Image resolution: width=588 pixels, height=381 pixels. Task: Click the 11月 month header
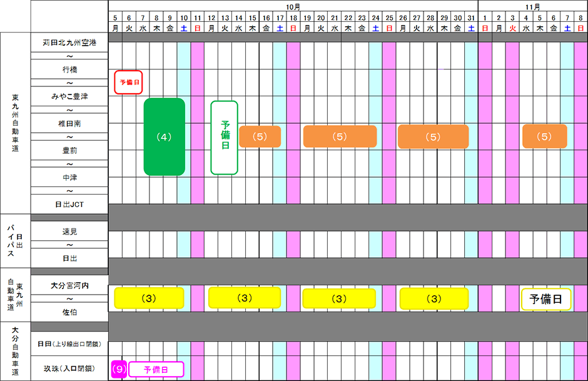coord(532,7)
